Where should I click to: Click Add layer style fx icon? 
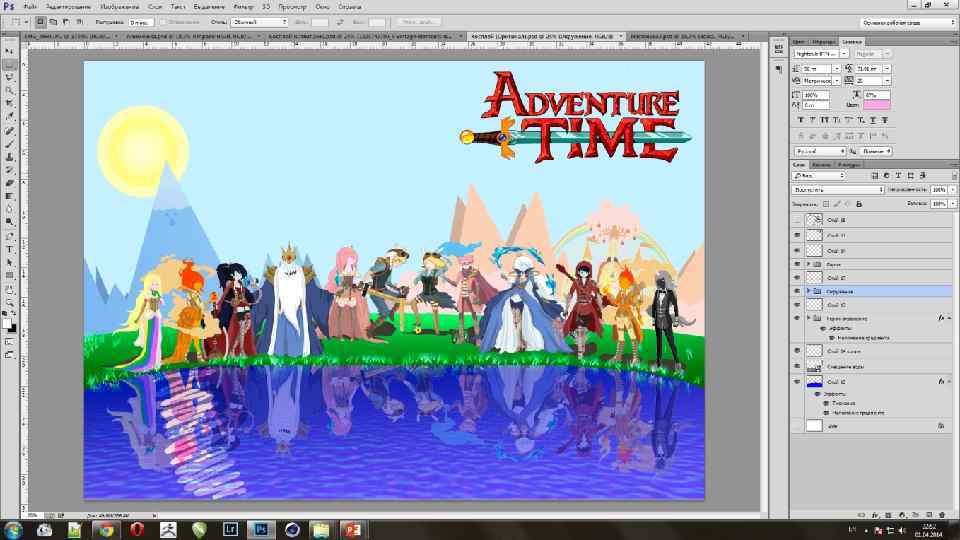876,516
